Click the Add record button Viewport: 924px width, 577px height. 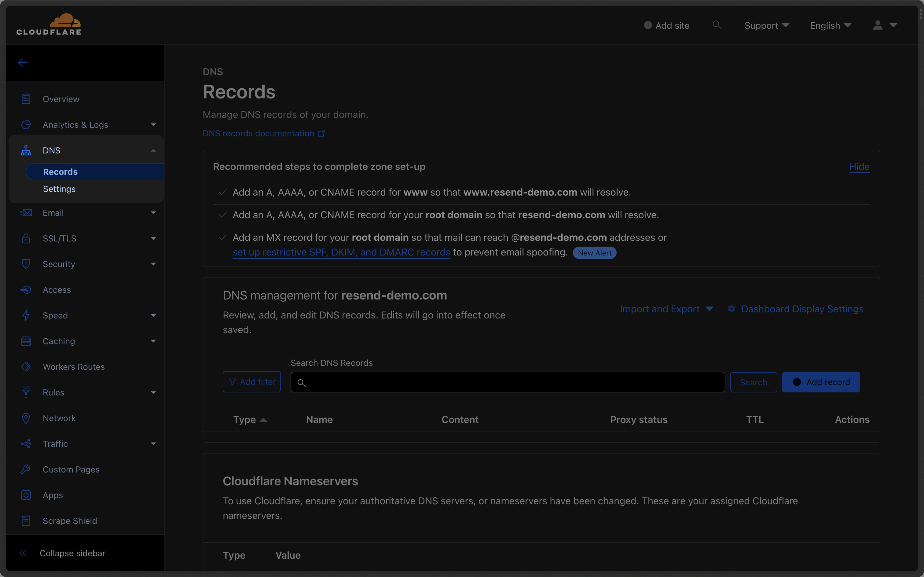tap(821, 382)
